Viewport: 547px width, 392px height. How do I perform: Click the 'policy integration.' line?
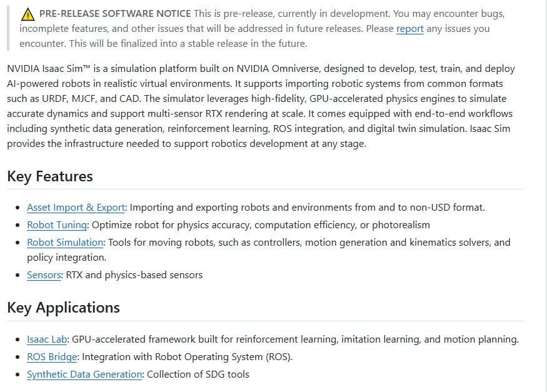tap(67, 258)
